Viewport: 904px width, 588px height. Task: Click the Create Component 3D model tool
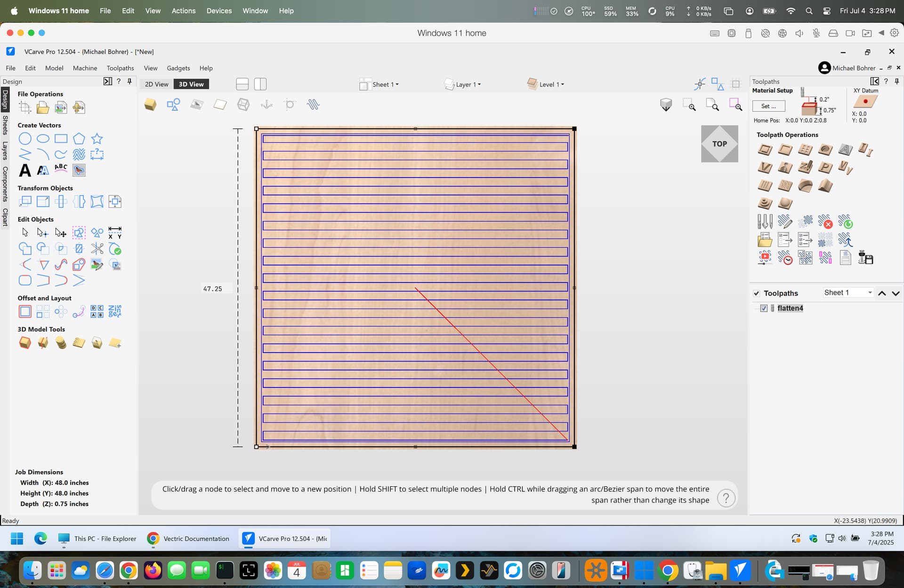[x=25, y=343]
